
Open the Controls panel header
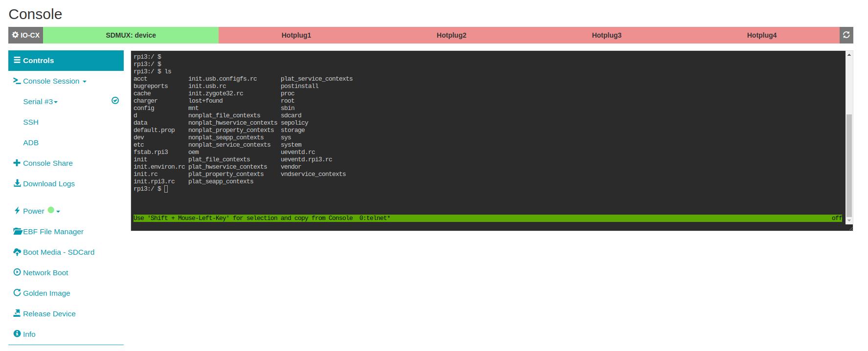[x=66, y=61]
